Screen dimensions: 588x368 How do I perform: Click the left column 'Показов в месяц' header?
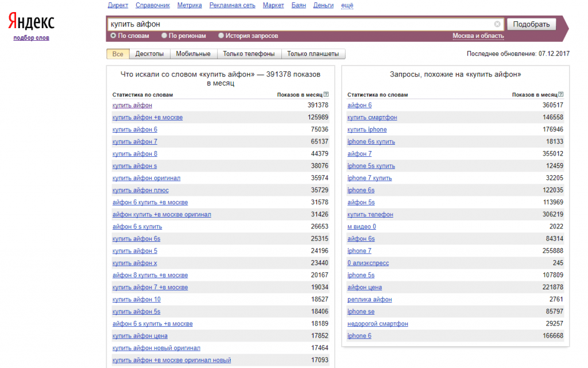tap(300, 95)
